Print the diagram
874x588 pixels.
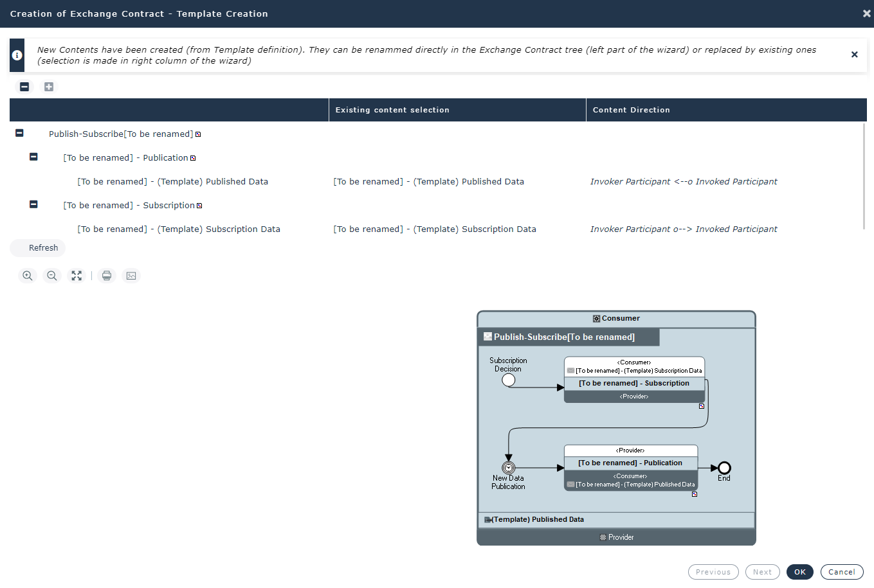(107, 276)
